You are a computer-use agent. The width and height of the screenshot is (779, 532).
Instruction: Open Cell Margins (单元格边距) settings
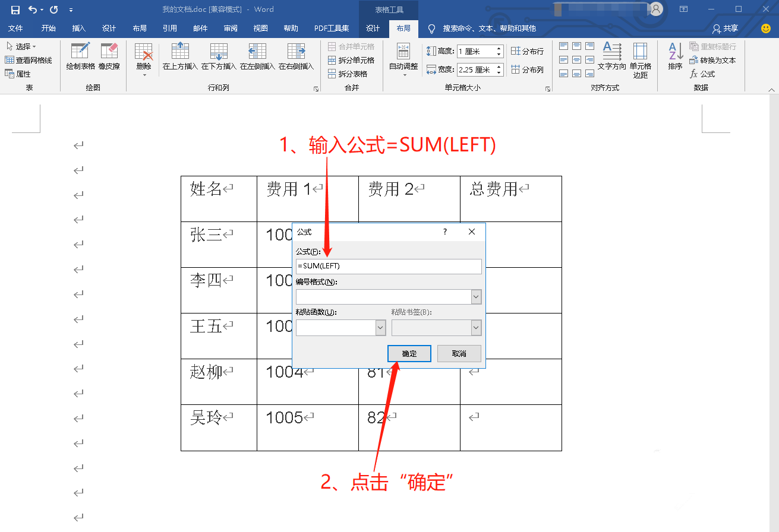click(640, 56)
